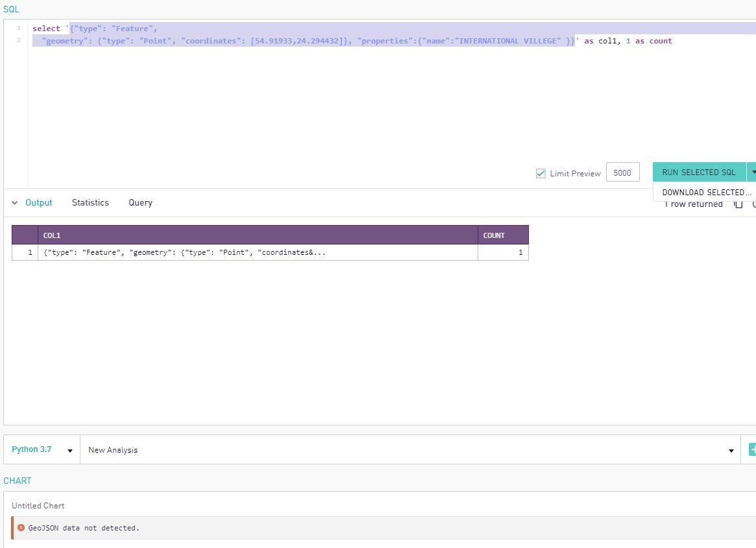
Task: Click line 2 containing the geometry text
Action: 352,41
